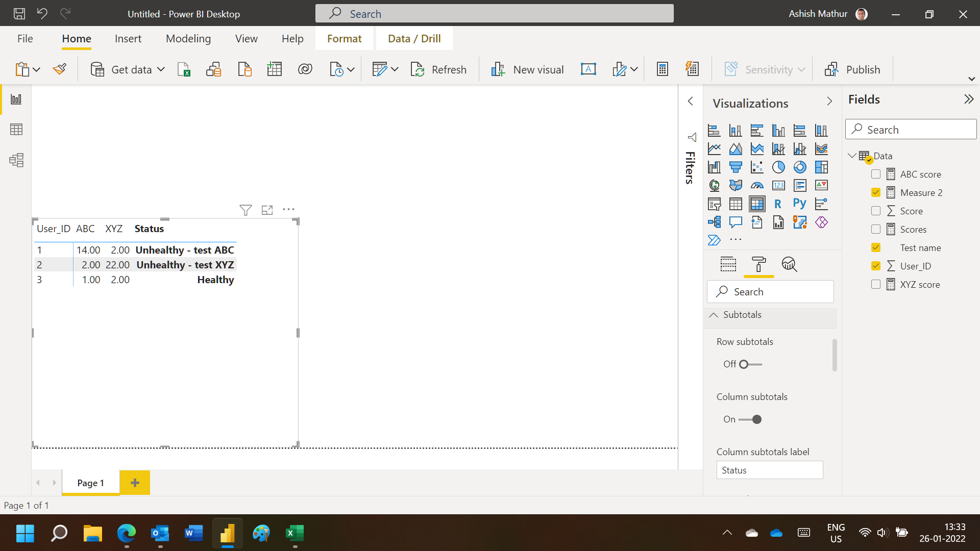Switch to Model view in left sidebar

pyautogui.click(x=16, y=160)
